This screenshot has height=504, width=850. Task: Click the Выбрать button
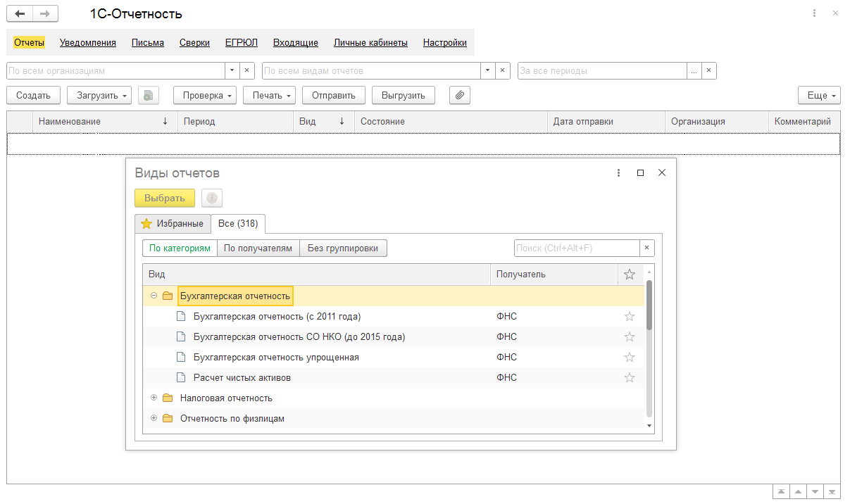164,198
